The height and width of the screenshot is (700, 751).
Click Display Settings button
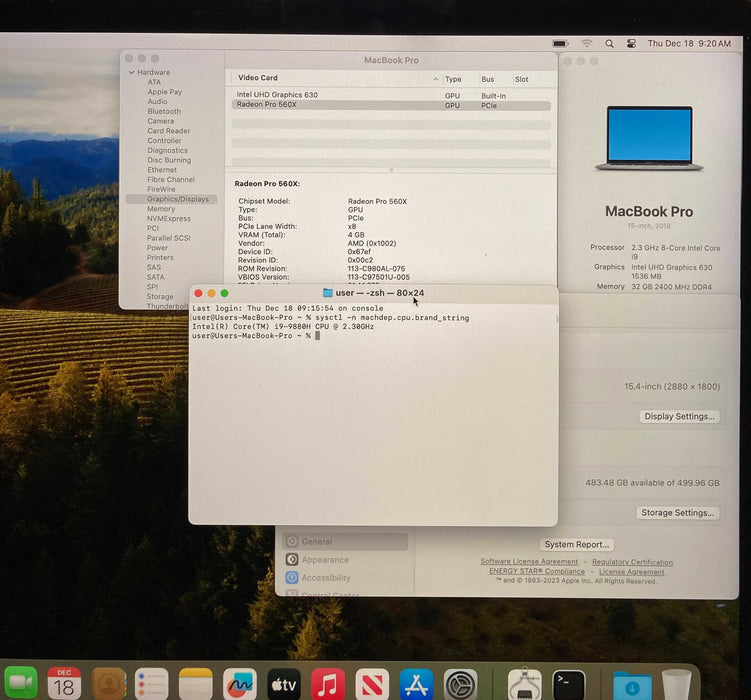(679, 417)
